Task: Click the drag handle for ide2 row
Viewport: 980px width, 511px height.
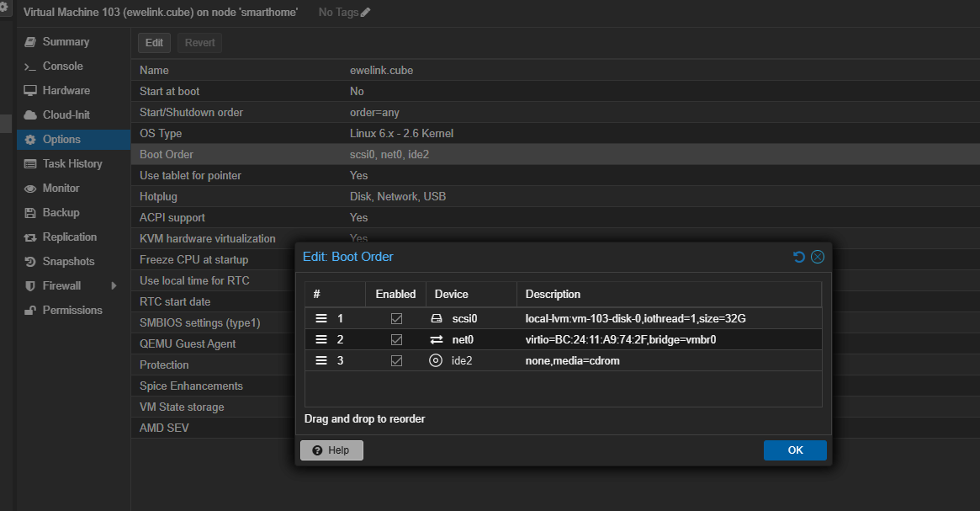Action: [x=320, y=360]
